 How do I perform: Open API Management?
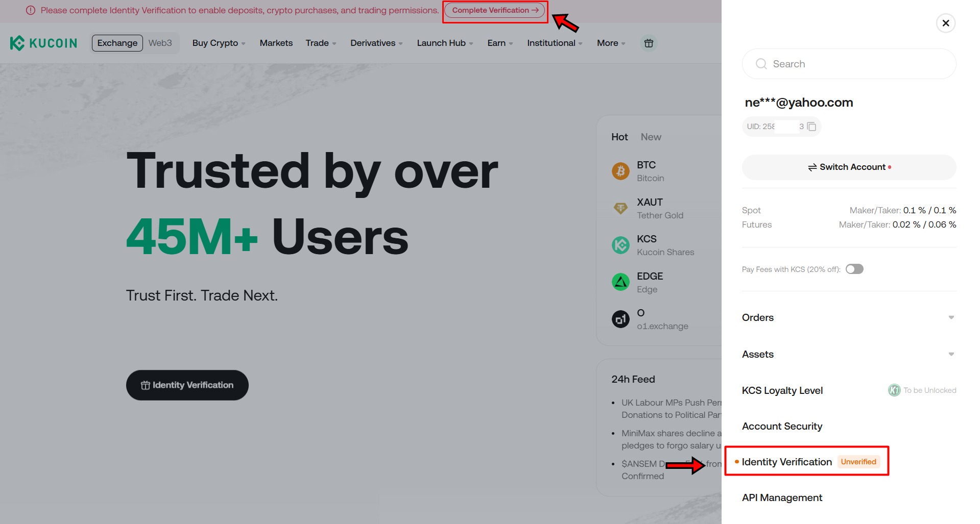(x=782, y=497)
